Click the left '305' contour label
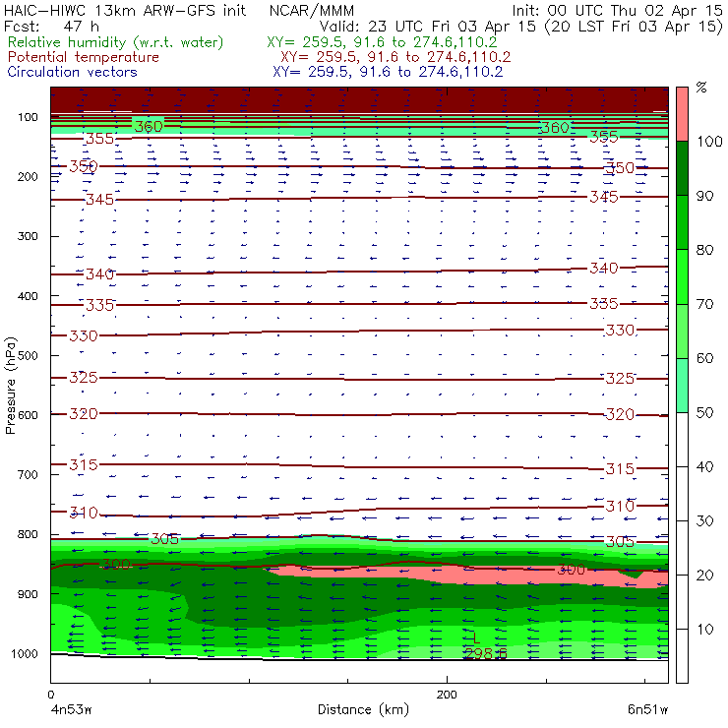The height and width of the screenshot is (728, 728). pos(165,538)
